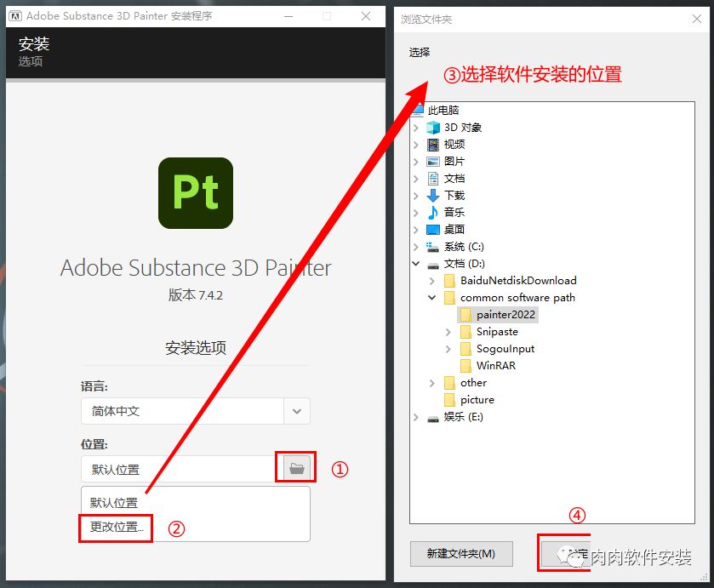Click the 默认位置 location field
714x588 pixels.
tap(183, 469)
